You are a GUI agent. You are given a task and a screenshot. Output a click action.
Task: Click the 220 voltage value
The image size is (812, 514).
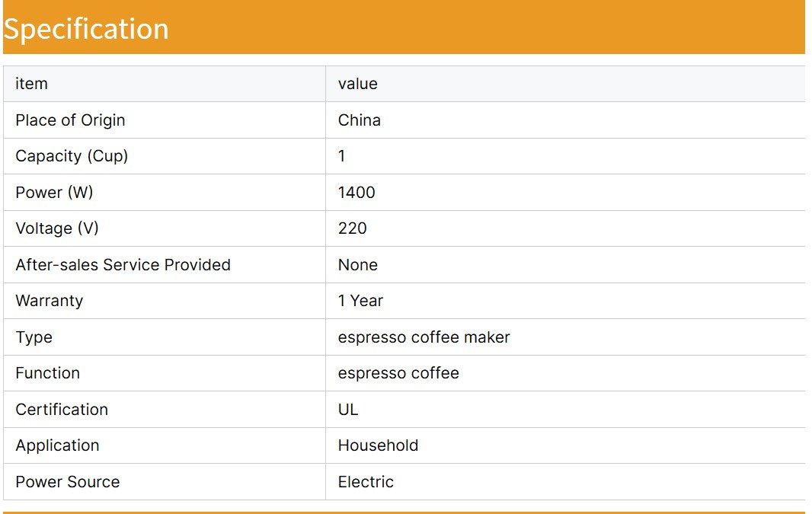tap(352, 228)
